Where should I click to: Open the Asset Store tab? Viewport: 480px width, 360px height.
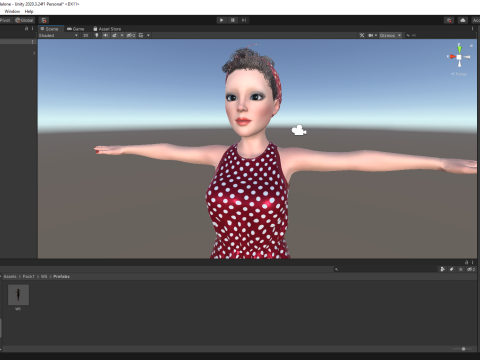(x=107, y=29)
